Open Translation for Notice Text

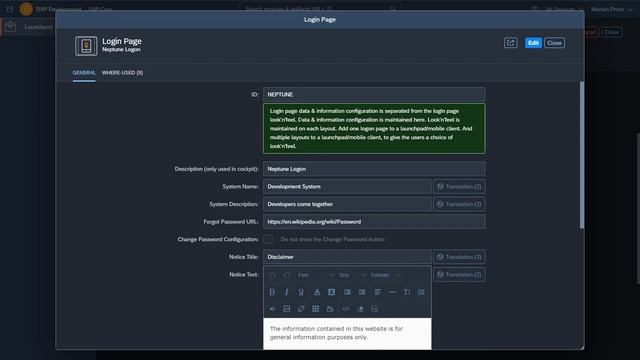point(459,275)
